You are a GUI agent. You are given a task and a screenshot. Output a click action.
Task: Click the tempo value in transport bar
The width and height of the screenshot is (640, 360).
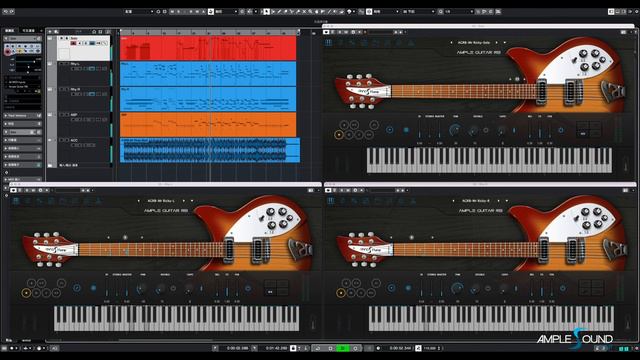click(430, 348)
